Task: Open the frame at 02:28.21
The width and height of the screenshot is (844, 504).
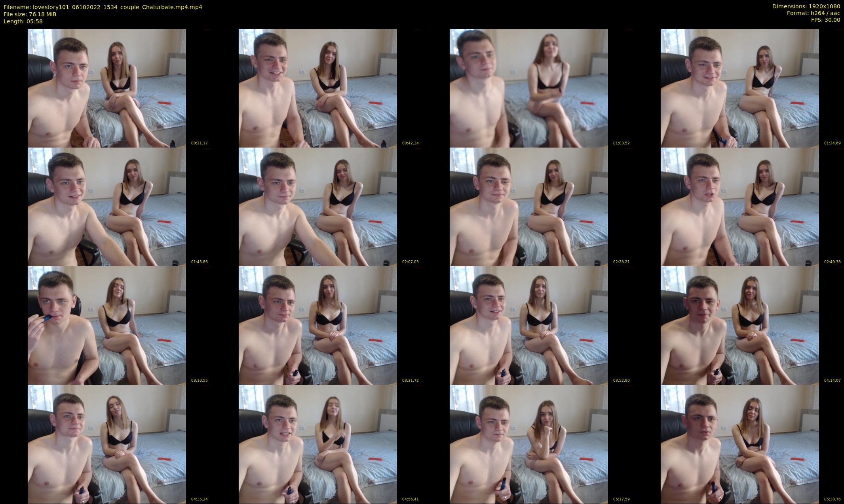Action: click(528, 207)
